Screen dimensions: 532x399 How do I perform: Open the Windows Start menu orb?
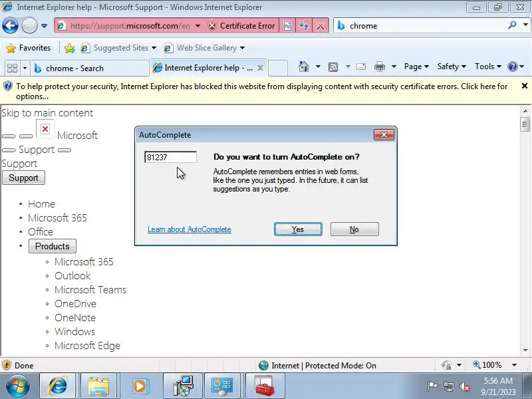pos(18,386)
